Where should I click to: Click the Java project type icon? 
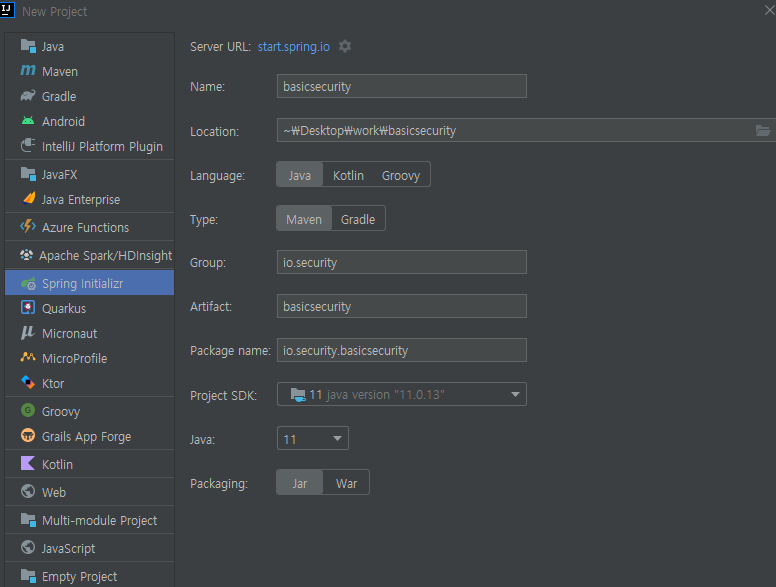point(28,46)
